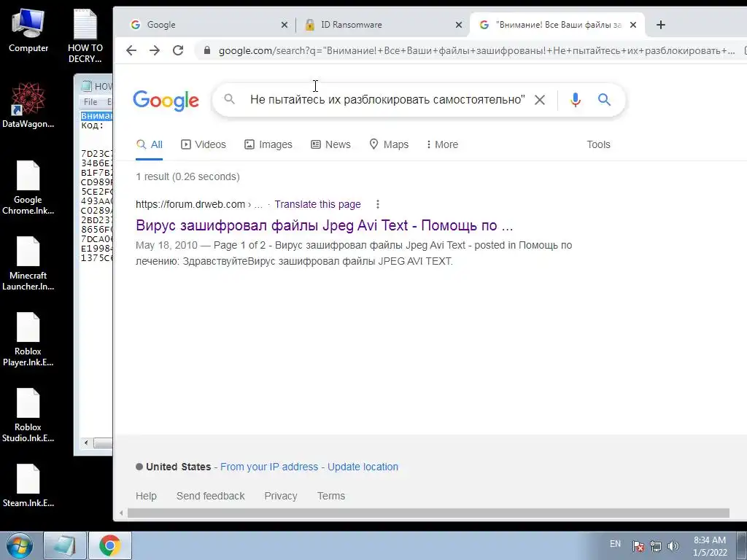
Task: Click From your IP address link
Action: tap(269, 467)
